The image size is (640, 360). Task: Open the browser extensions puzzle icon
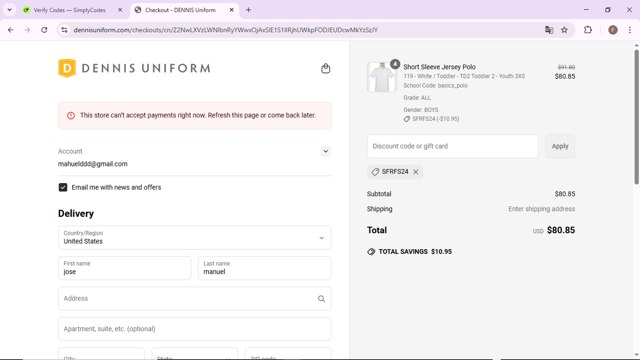588,30
